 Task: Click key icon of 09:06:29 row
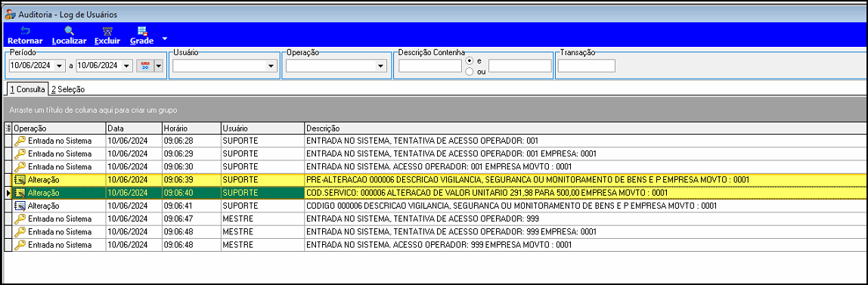pos(20,153)
